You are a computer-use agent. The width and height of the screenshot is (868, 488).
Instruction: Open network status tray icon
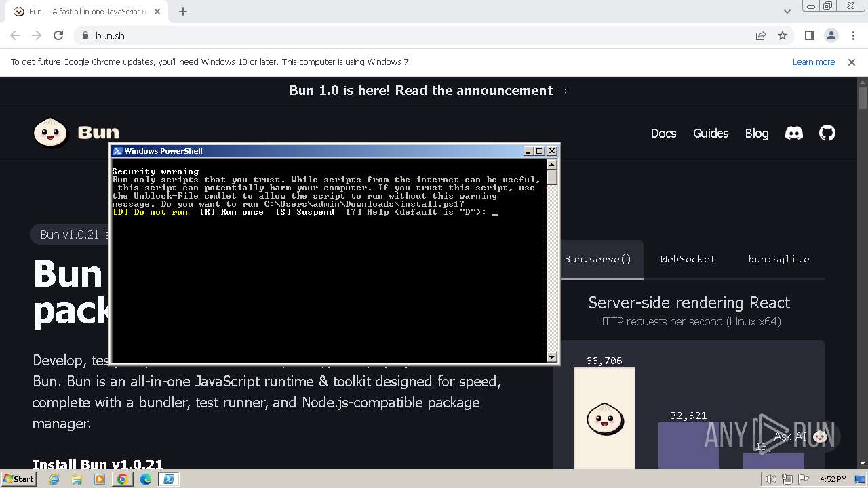point(787,479)
